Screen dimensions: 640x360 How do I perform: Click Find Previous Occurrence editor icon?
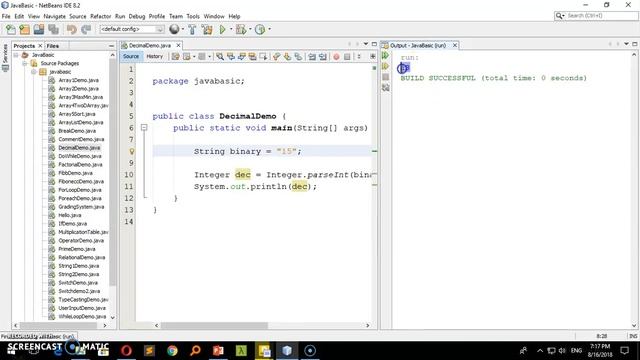click(x=231, y=57)
